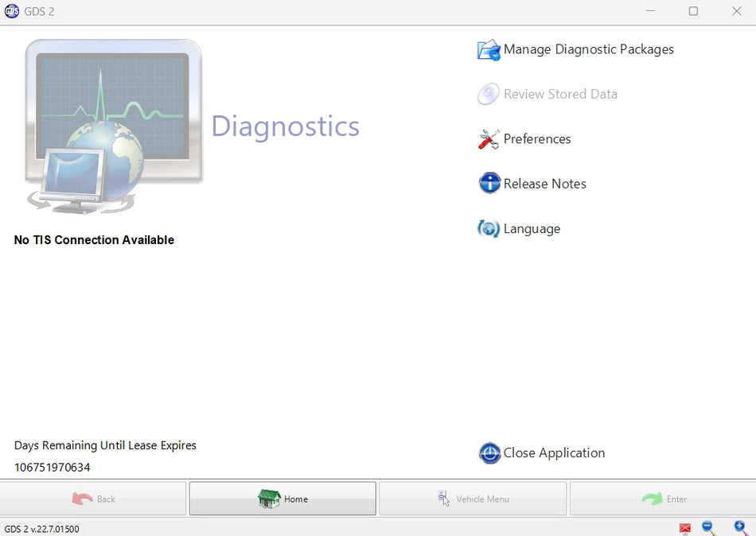The height and width of the screenshot is (536, 756).
Task: Open the Preferences text link
Action: (x=537, y=139)
